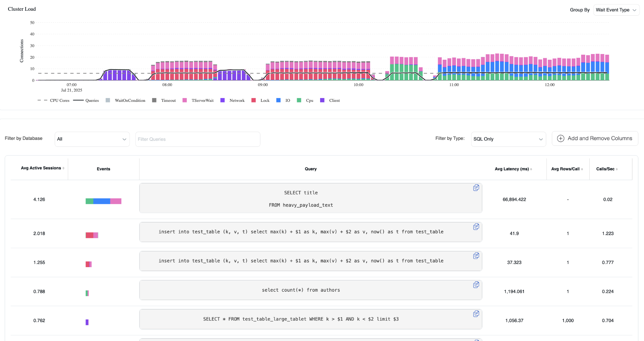Click the plus icon for adding columns
Viewport: 644px width, 341px height.
(560, 139)
